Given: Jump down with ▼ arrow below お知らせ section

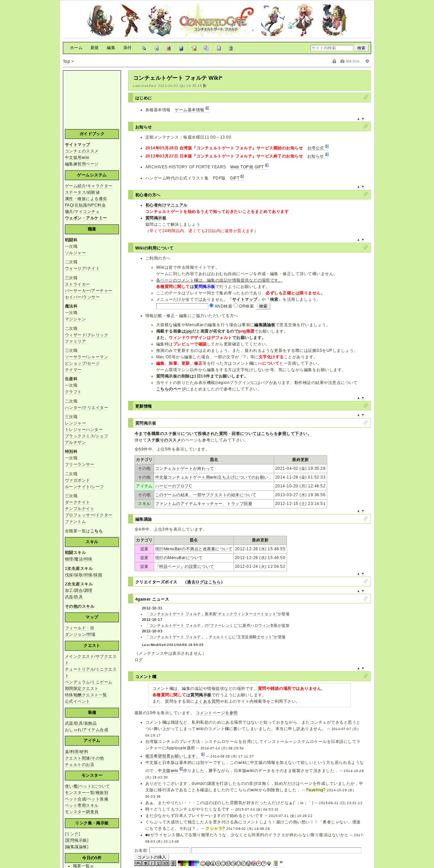Looking at the screenshot, I should 363,187.
